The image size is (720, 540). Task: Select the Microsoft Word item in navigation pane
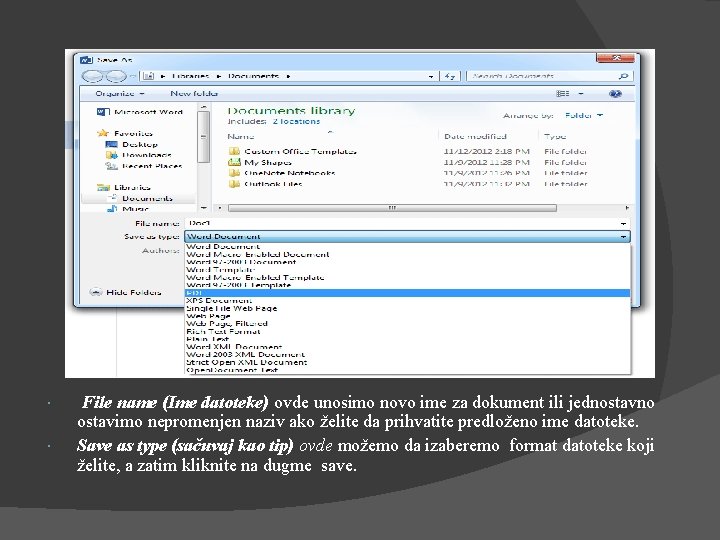(140, 112)
